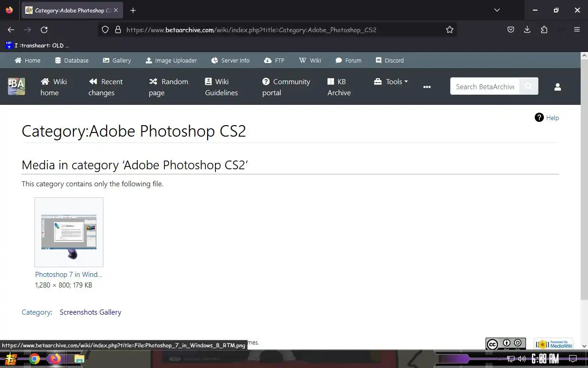The width and height of the screenshot is (588, 368).
Task: Load a Random page
Action: (x=169, y=87)
